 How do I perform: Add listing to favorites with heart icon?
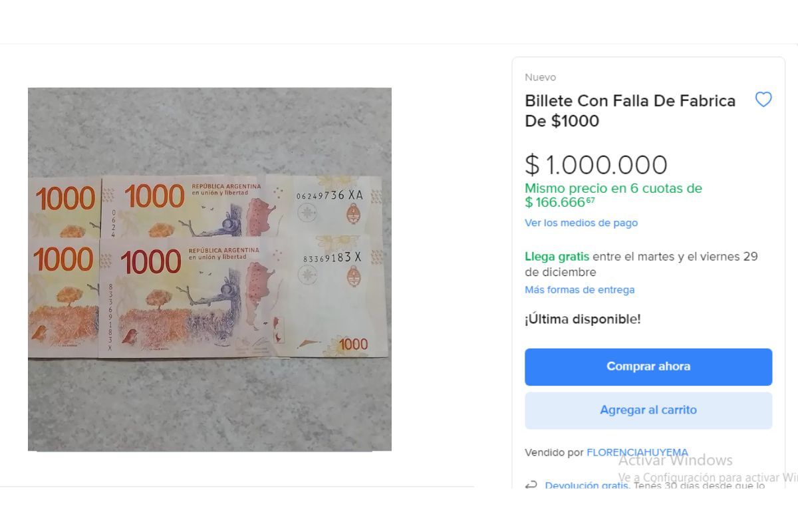tap(763, 100)
